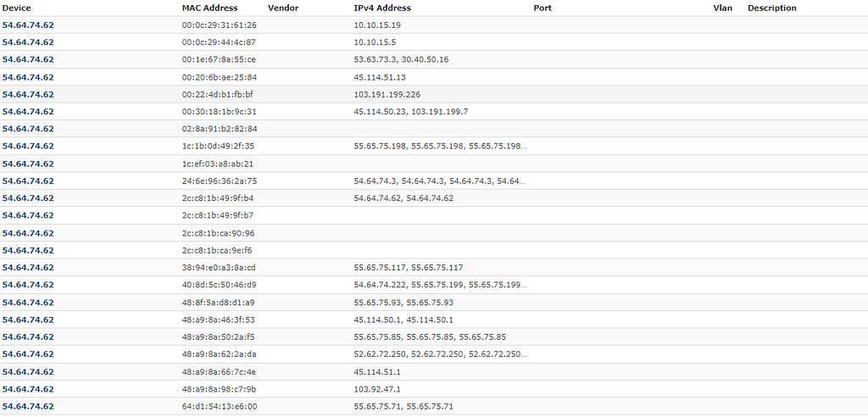Sort by the MAC Address column header
This screenshot has height=417, width=868.
pos(210,8)
